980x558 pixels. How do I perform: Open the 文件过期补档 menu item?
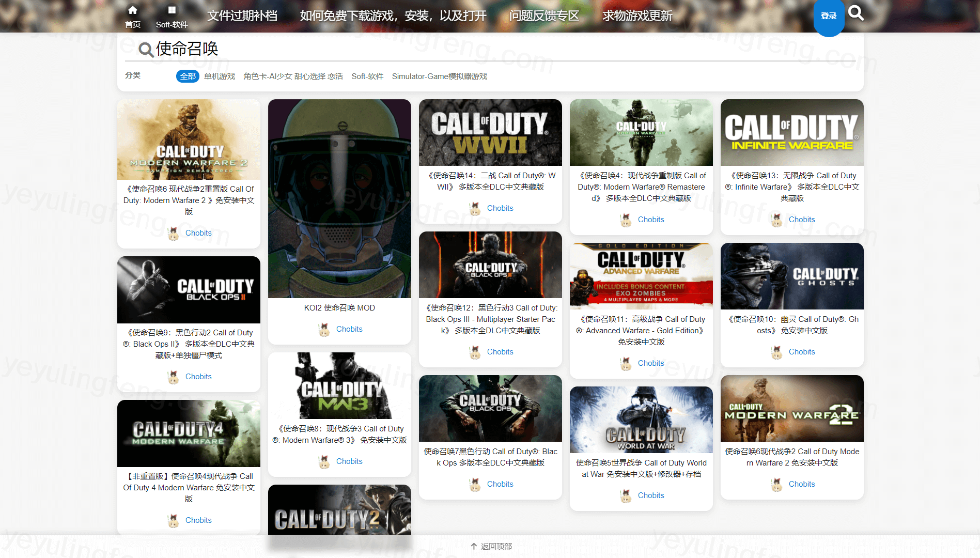[242, 16]
